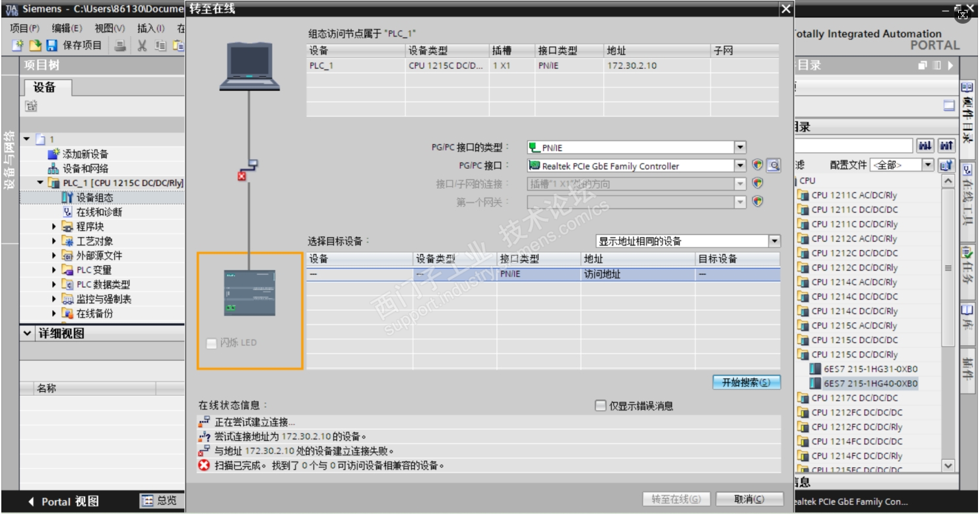Click the 转至在线(G) button
The image size is (980, 514).
click(x=676, y=499)
